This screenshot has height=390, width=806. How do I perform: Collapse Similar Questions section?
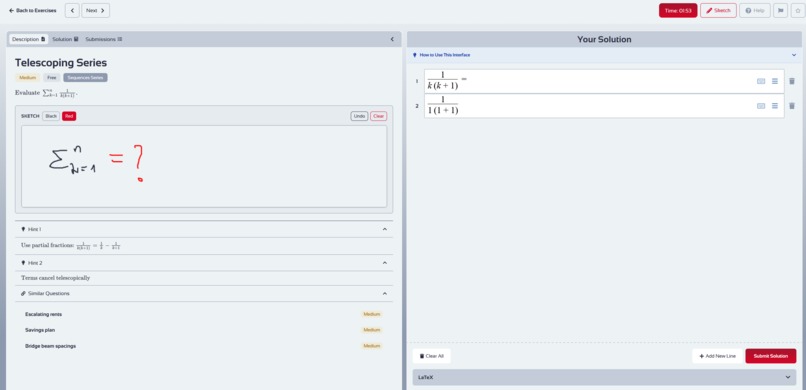[x=384, y=293]
